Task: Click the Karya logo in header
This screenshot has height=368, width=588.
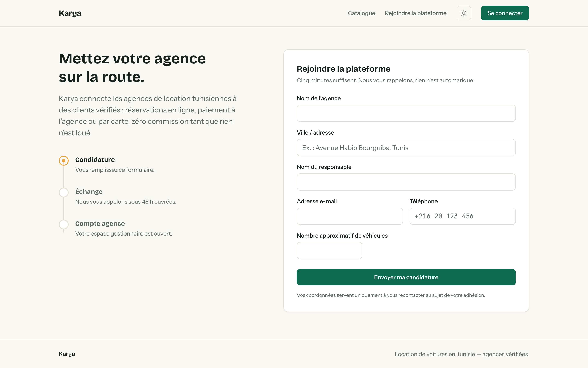Action: [70, 13]
